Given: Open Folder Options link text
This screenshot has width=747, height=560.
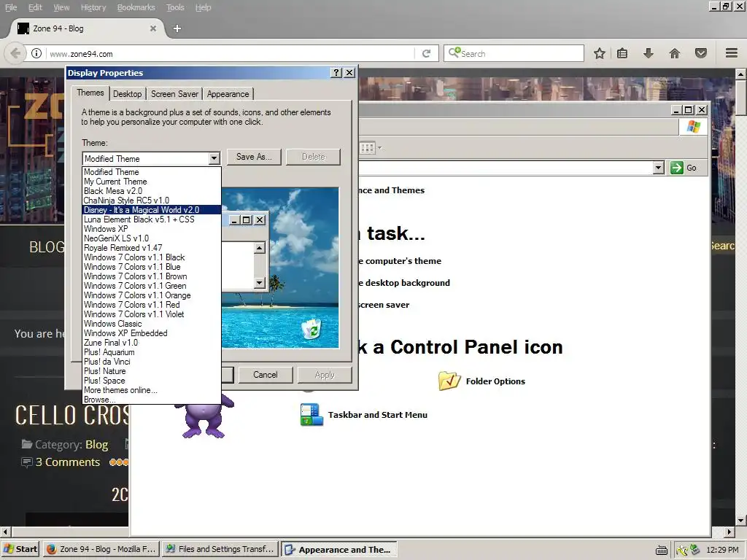Looking at the screenshot, I should (495, 381).
